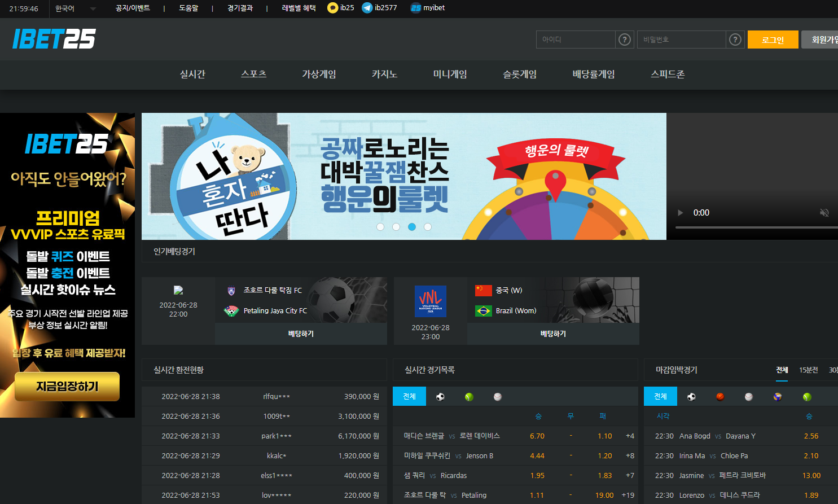Image resolution: width=838 pixels, height=504 pixels.
Task: Click the 회원가입 sign-up button
Action: (820, 40)
